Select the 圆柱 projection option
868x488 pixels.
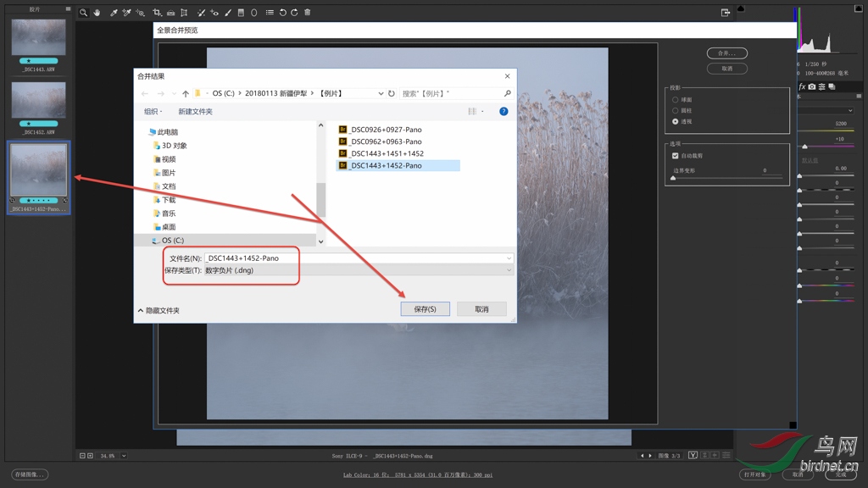675,110
